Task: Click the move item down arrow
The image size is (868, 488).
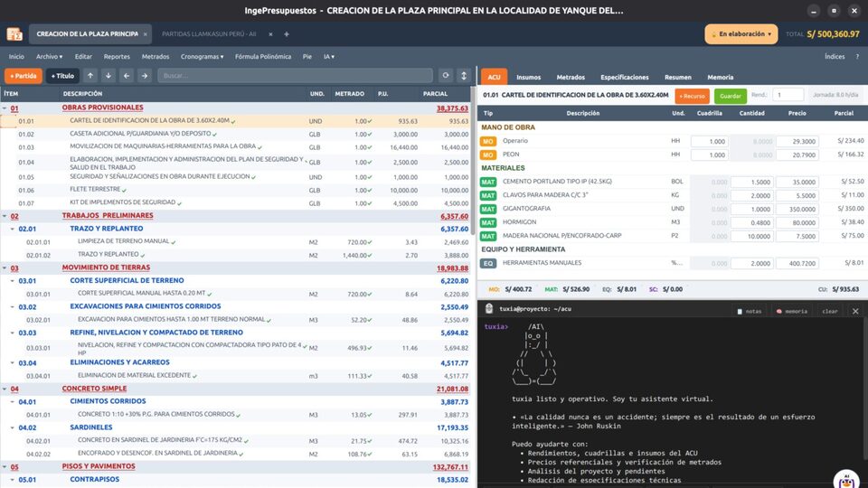Action: [x=108, y=76]
